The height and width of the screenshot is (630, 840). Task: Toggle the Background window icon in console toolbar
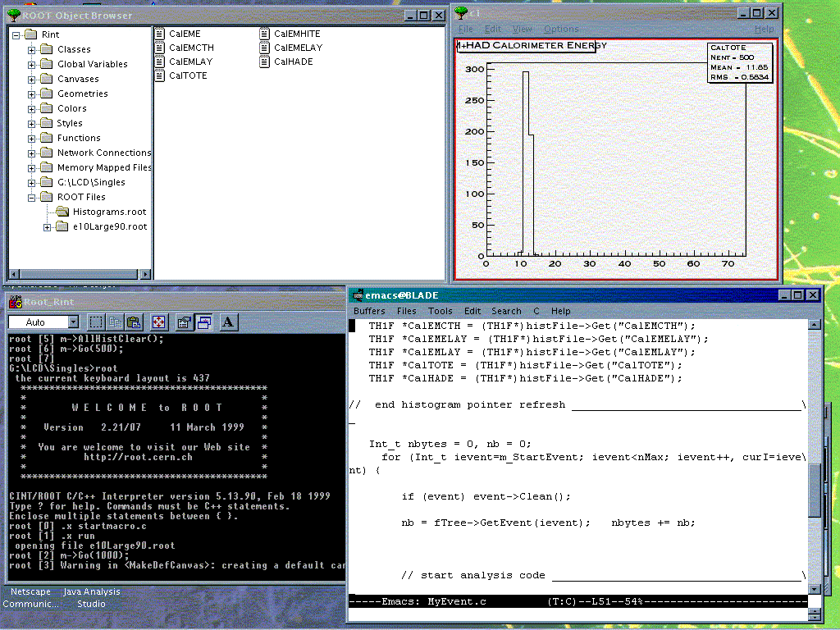click(x=203, y=322)
